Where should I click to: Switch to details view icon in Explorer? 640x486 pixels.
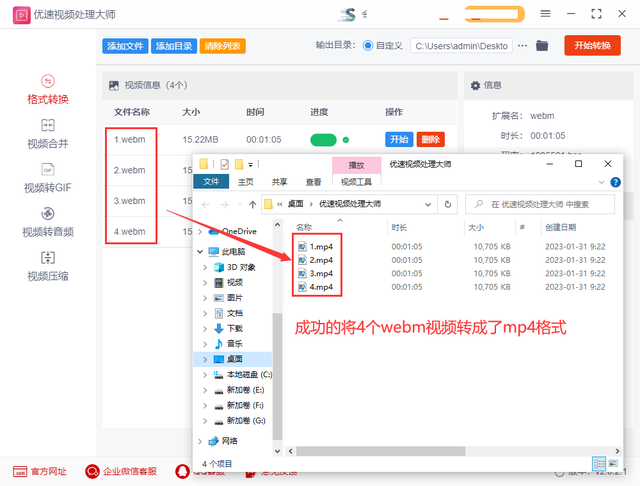click(x=599, y=464)
